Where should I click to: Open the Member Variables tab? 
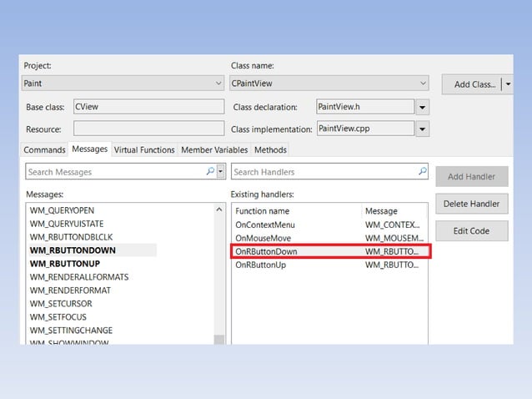pos(214,150)
